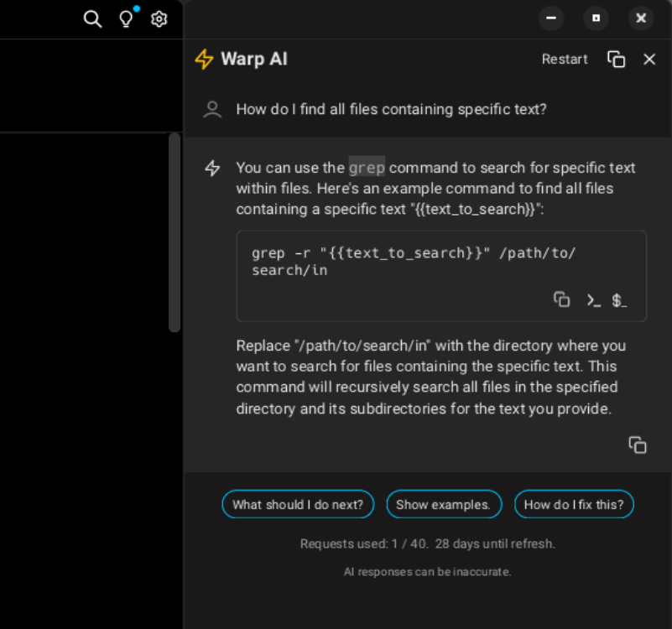Restore the window with the maximize control
672x629 pixels.
coord(596,18)
